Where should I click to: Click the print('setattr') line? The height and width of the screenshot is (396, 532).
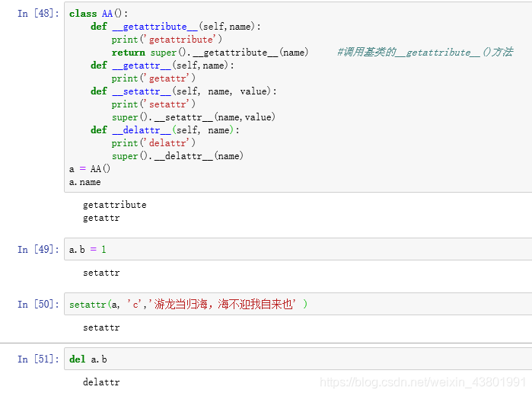pos(153,104)
